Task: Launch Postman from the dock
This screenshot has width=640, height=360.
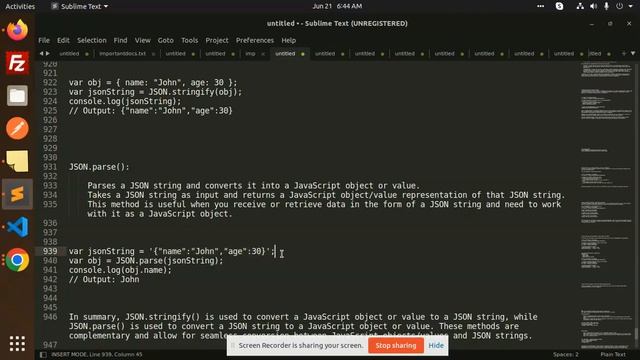Action: pyautogui.click(x=17, y=129)
